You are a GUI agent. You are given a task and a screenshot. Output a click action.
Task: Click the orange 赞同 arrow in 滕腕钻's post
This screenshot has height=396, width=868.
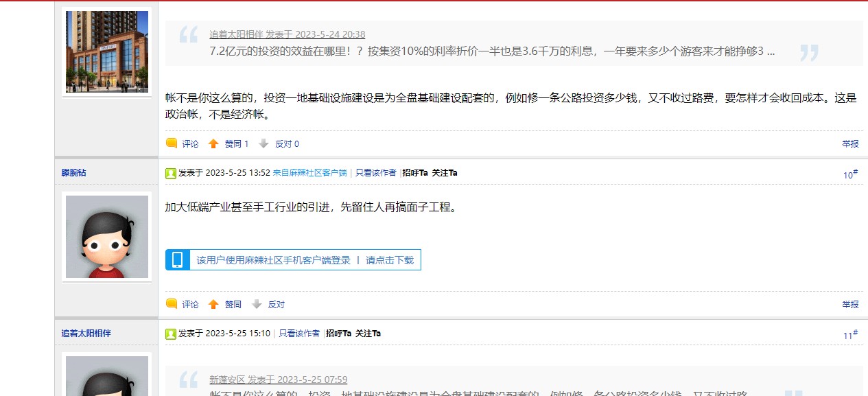213,304
